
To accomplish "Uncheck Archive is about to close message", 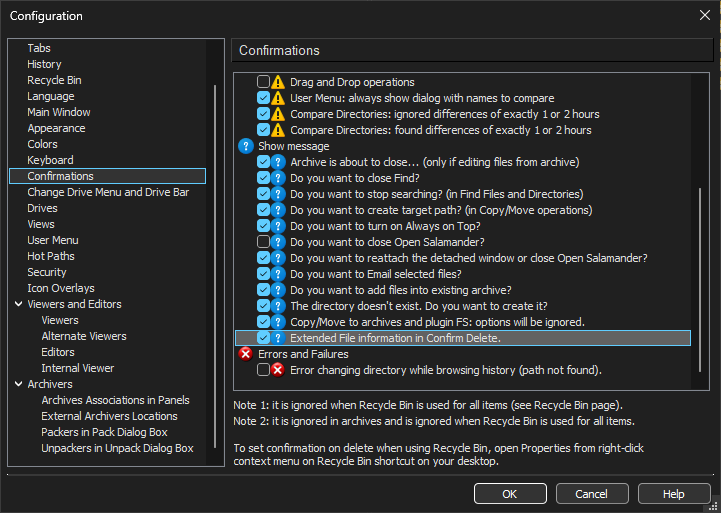I will click(263, 162).
